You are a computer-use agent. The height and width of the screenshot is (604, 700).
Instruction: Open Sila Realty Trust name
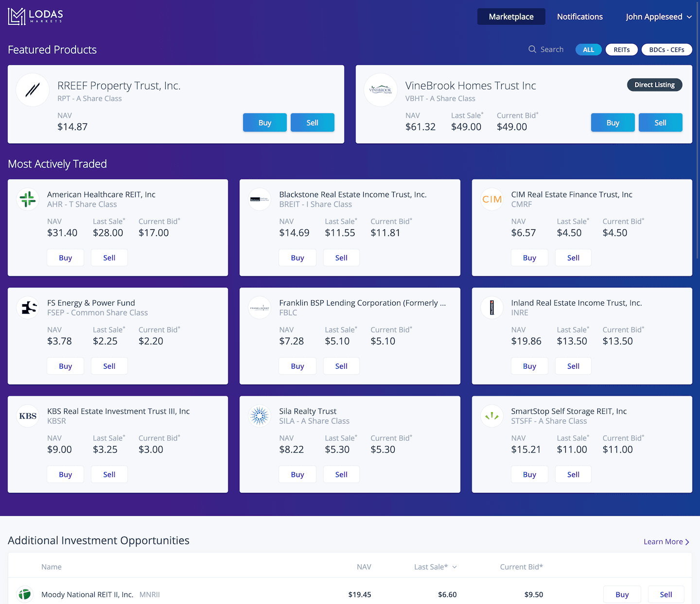click(x=308, y=411)
